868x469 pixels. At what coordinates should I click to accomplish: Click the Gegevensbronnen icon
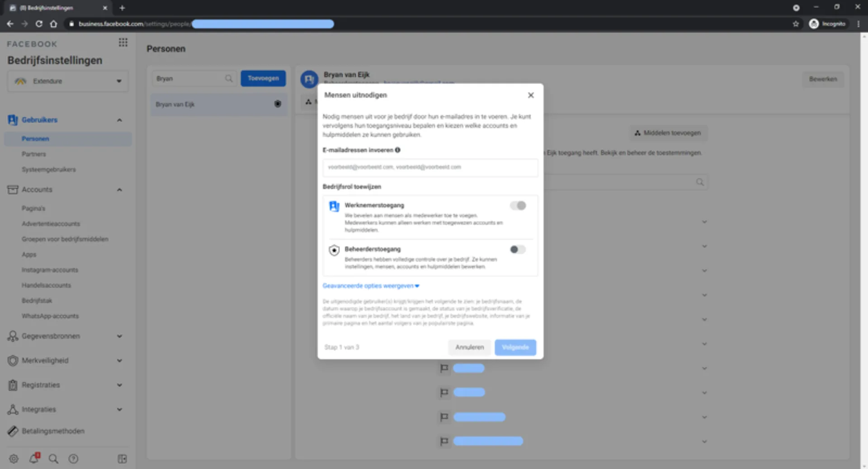click(x=13, y=336)
